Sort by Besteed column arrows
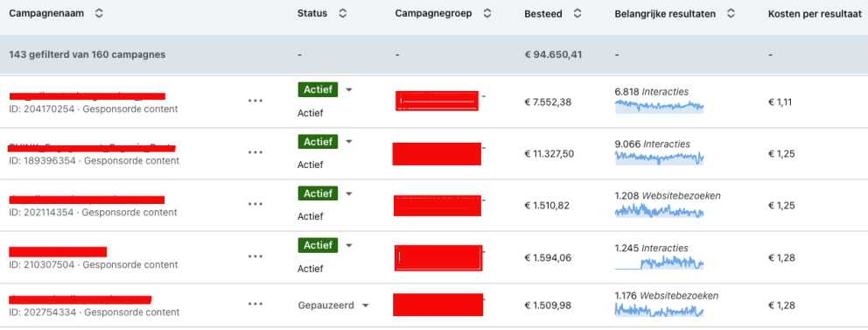868x330 pixels. click(x=577, y=14)
